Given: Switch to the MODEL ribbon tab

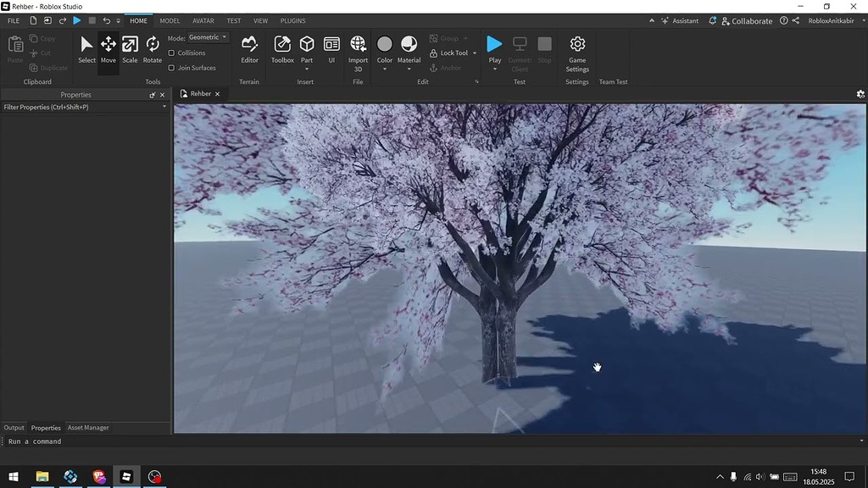Looking at the screenshot, I should coord(169,20).
